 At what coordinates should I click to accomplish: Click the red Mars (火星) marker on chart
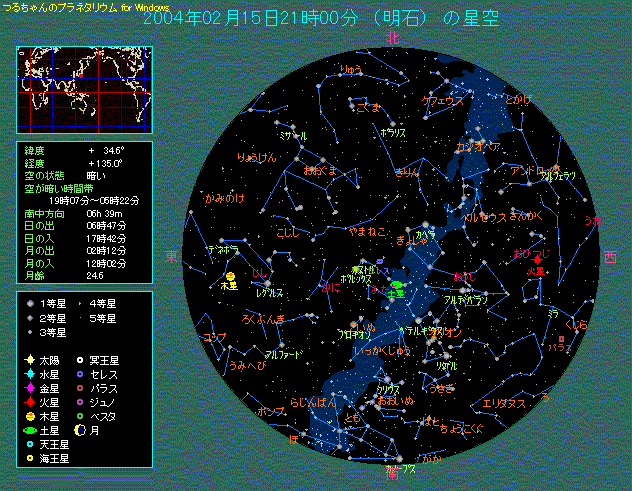pos(539,260)
